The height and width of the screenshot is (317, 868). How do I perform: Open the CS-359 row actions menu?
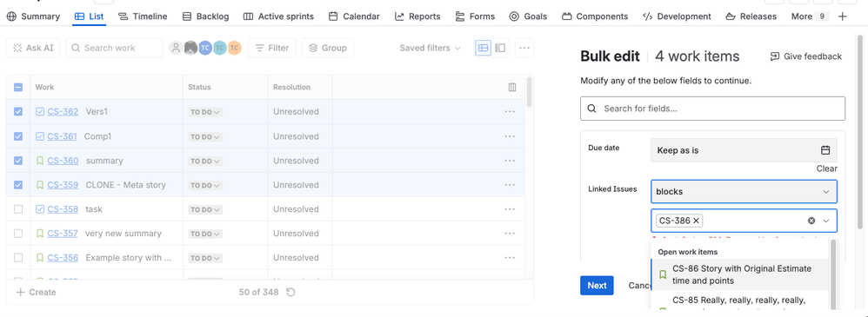(x=510, y=185)
